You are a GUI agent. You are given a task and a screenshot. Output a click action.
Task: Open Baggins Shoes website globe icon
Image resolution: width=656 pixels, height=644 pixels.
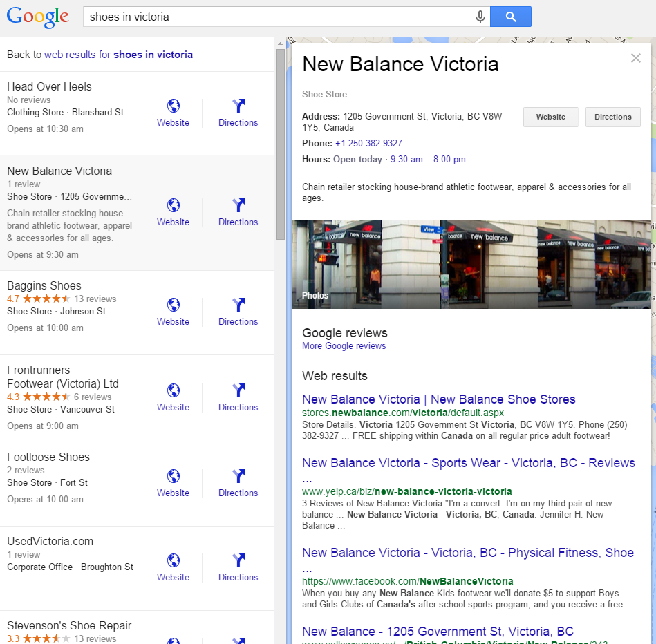click(173, 305)
